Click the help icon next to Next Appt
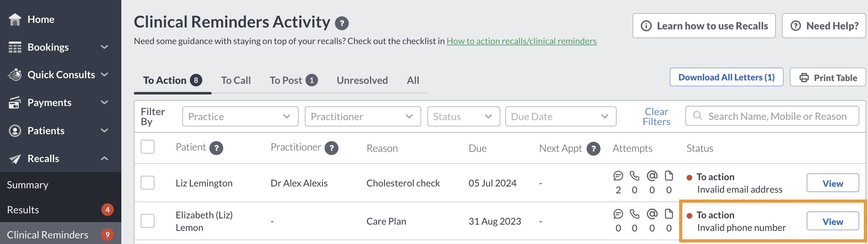The width and height of the screenshot is (868, 244). pyautogui.click(x=593, y=149)
